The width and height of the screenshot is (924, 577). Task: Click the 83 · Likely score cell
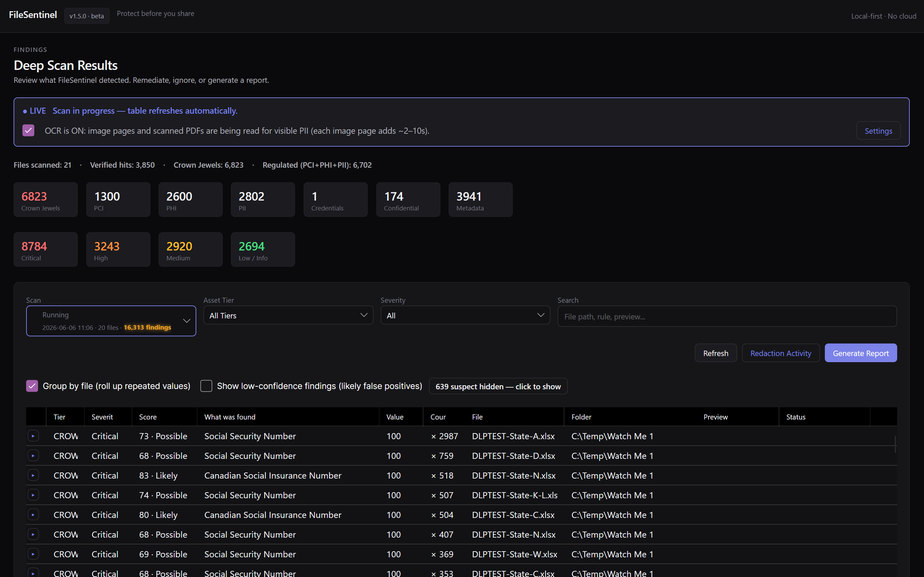[159, 476]
